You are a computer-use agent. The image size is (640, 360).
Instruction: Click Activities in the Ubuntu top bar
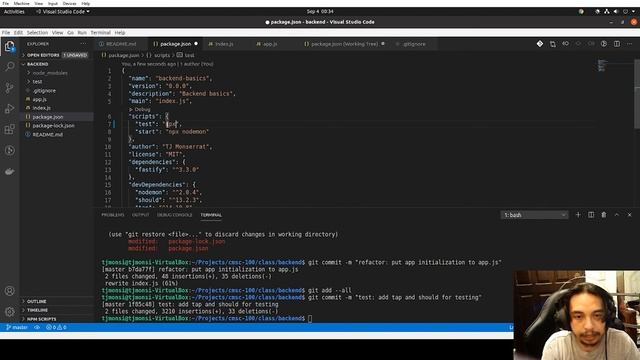(14, 11)
